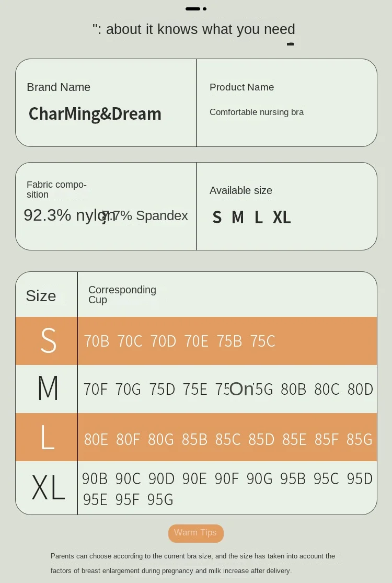Click the 70B cup in S row
Image resolution: width=392 pixels, height=583 pixels.
coord(97,341)
